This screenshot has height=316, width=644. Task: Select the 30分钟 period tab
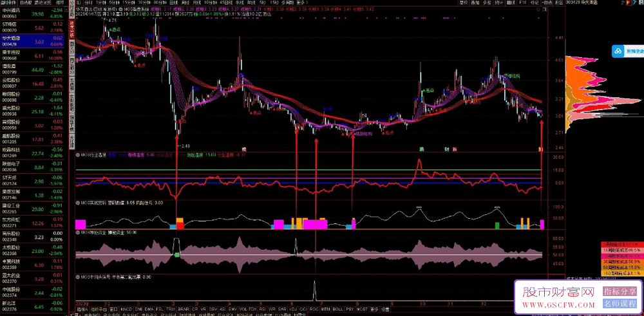pos(146,3)
